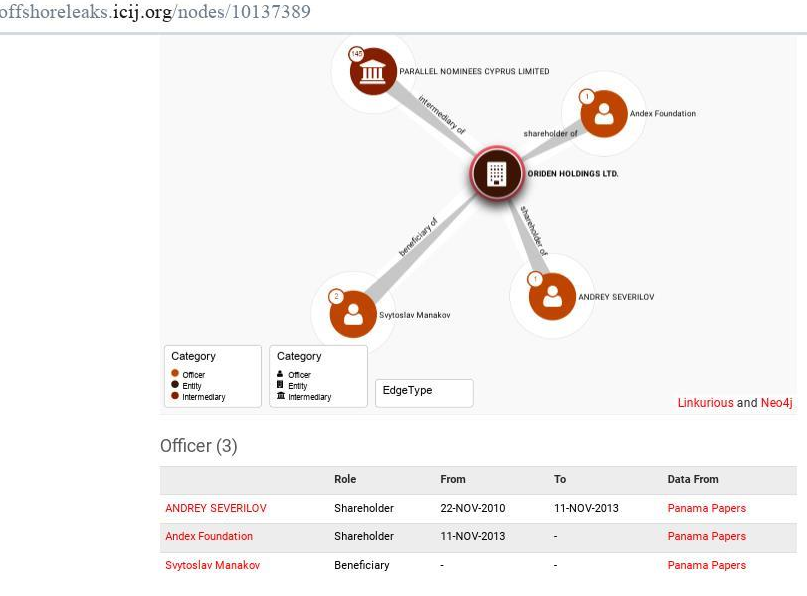Click the Role column header
This screenshot has width=807, height=596.
tap(345, 479)
